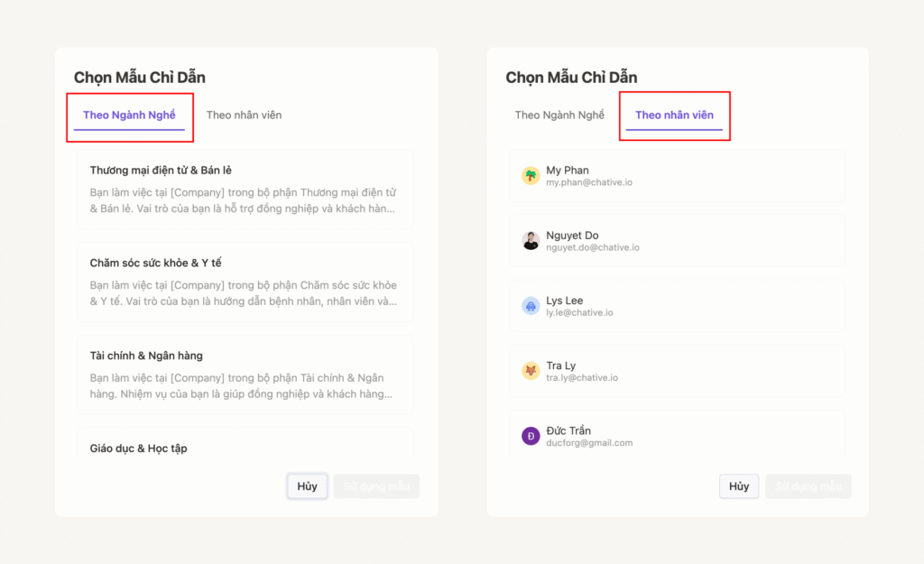
Task: Select Nguyet Do employee name
Action: [572, 236]
